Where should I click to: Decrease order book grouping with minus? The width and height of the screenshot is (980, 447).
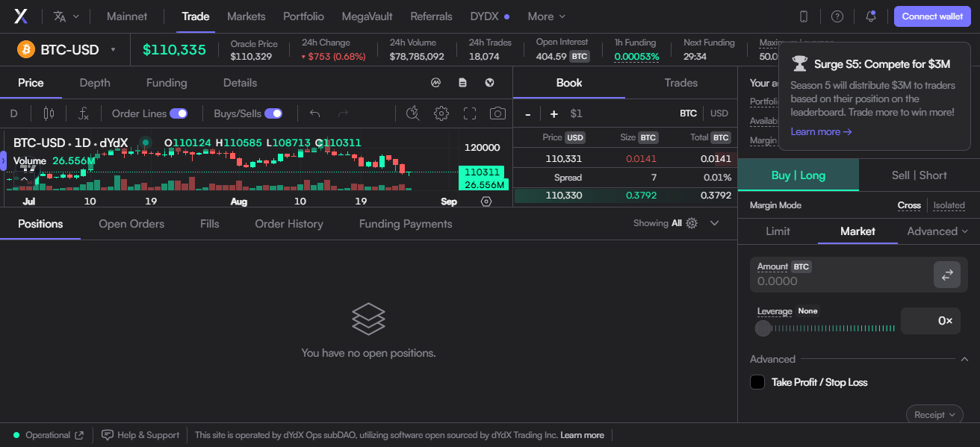pyautogui.click(x=528, y=113)
